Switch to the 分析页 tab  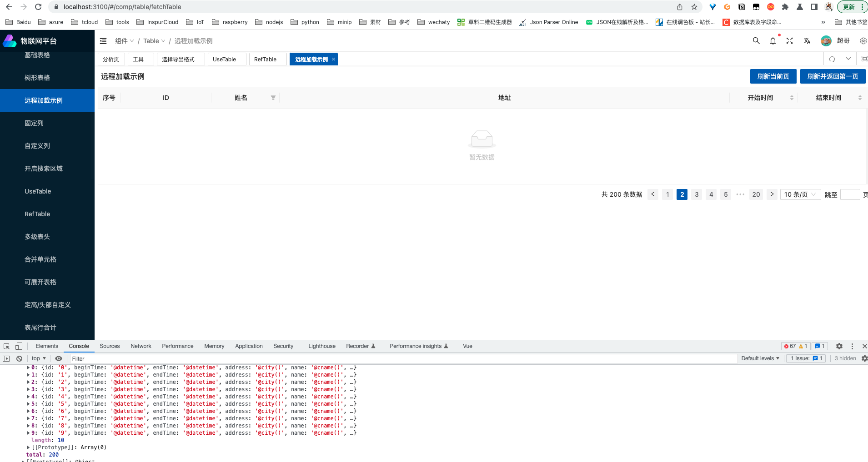(x=111, y=59)
